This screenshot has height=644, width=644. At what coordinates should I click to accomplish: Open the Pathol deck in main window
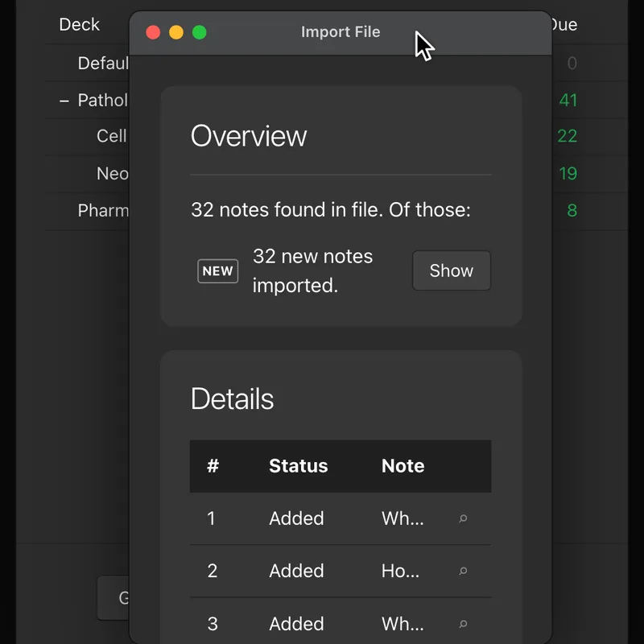coord(103,100)
